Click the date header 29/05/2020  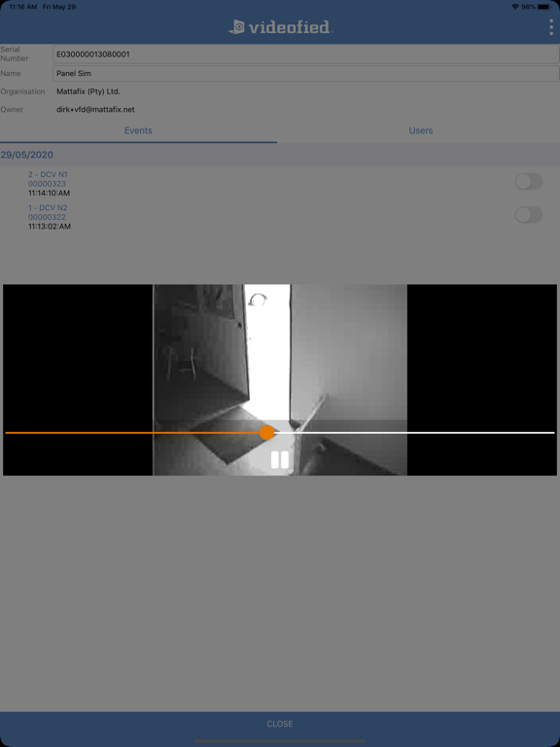tap(26, 155)
